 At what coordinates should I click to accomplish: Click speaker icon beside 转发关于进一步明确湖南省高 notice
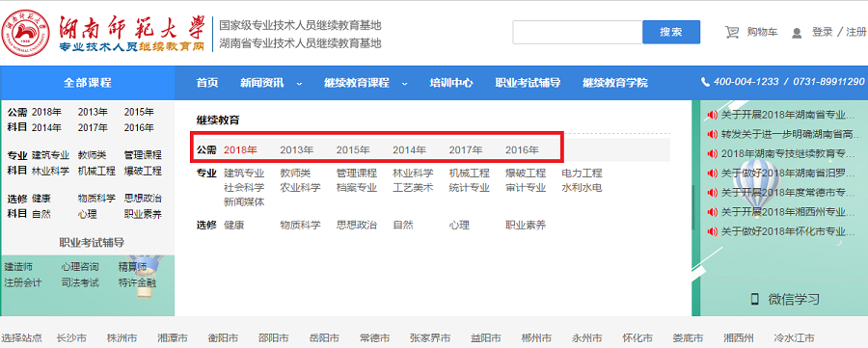[713, 134]
